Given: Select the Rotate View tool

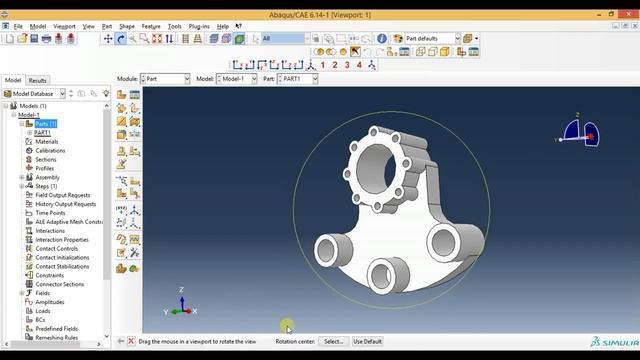Looking at the screenshot, I should click(x=120, y=39).
